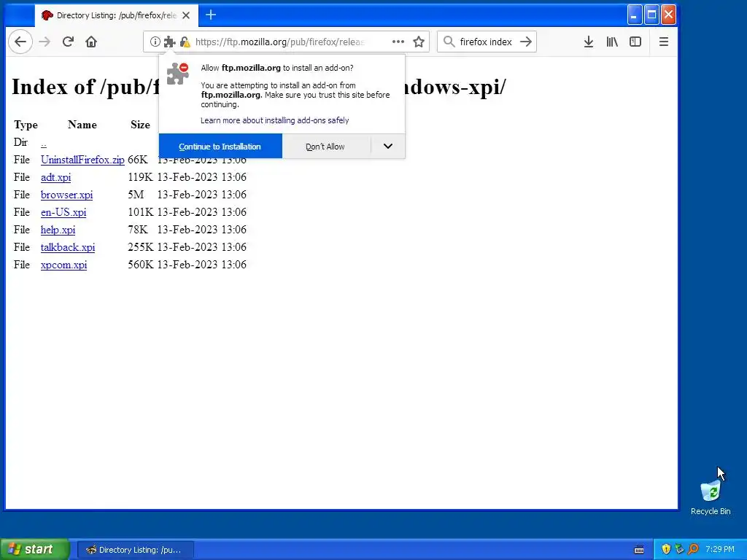The image size is (747, 560).
Task: Select the Recycle Bin desktop icon
Action: [x=711, y=497]
